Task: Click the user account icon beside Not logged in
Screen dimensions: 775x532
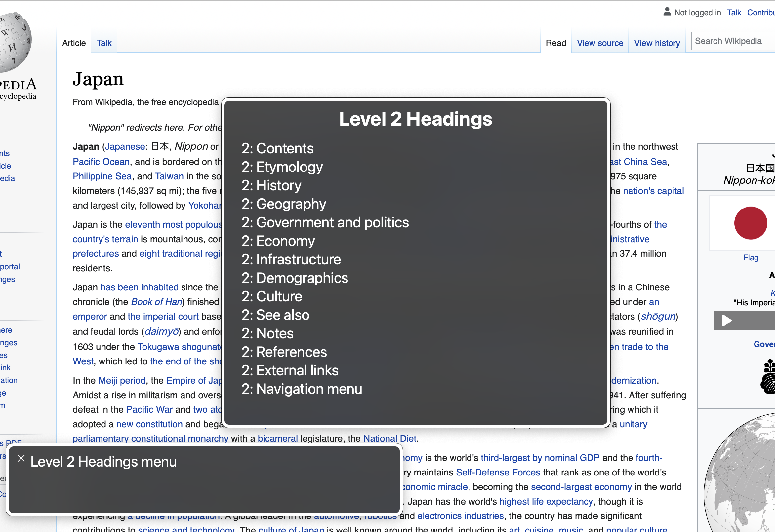Action: [x=667, y=12]
